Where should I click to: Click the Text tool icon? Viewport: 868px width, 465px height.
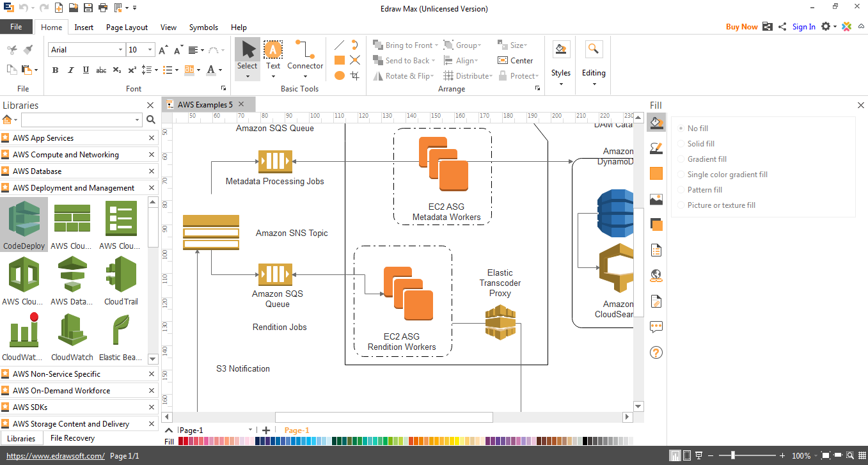pyautogui.click(x=273, y=50)
